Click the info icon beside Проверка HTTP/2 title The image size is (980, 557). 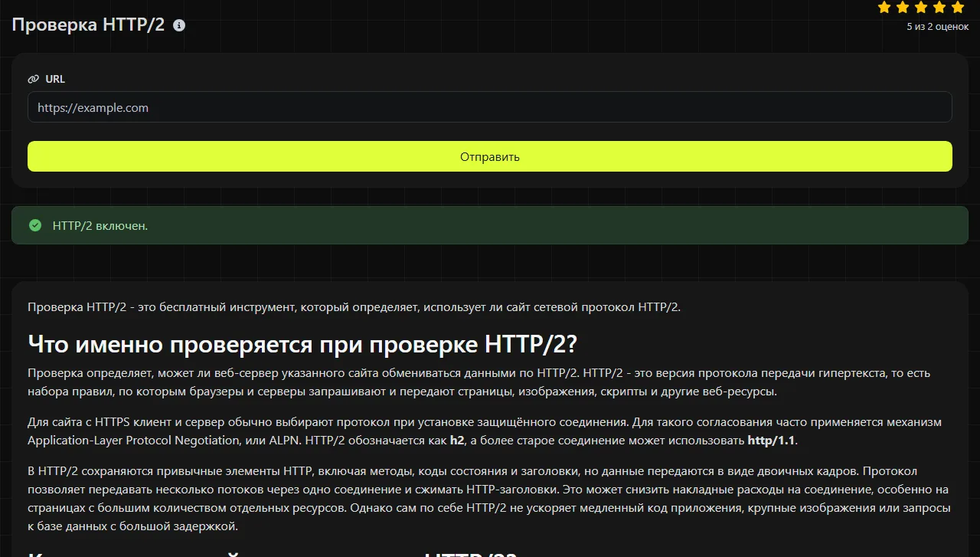click(x=179, y=25)
